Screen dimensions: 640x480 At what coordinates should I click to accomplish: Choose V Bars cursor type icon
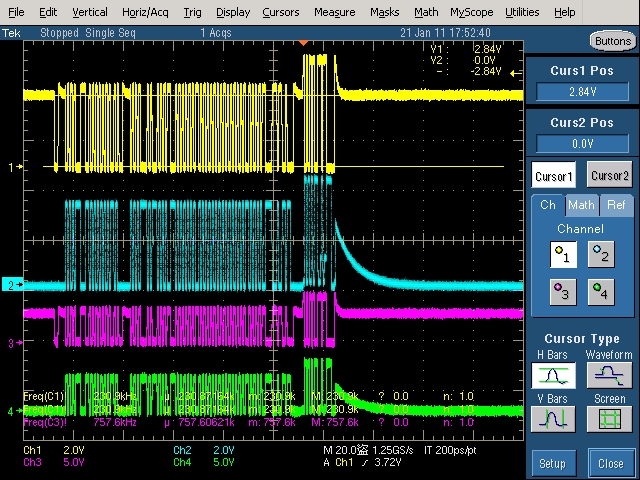[x=553, y=419]
